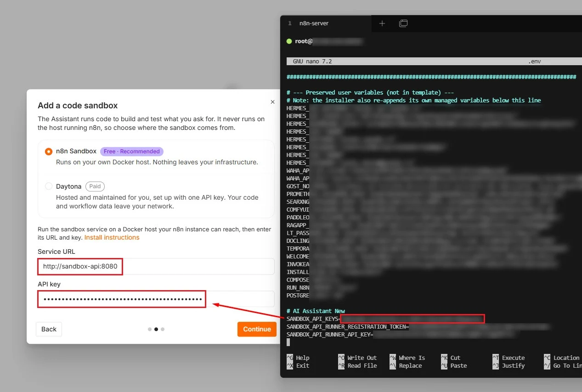Image resolution: width=582 pixels, height=392 pixels.
Task: Click the third step indicator dot
Action: (163, 329)
